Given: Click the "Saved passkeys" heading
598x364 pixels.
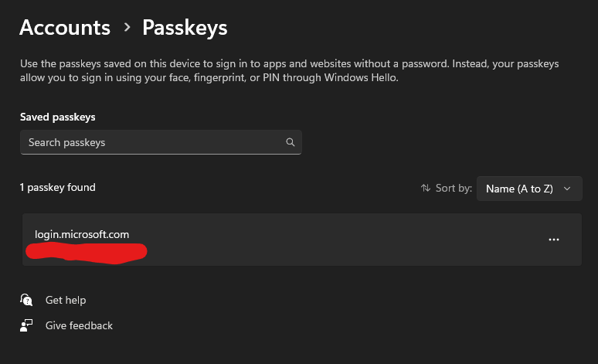Looking at the screenshot, I should click(58, 117).
